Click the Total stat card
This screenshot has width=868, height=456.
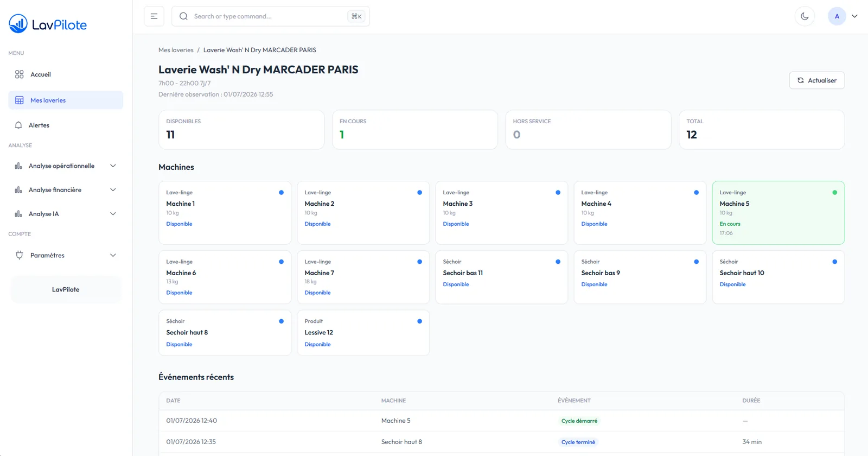click(762, 130)
